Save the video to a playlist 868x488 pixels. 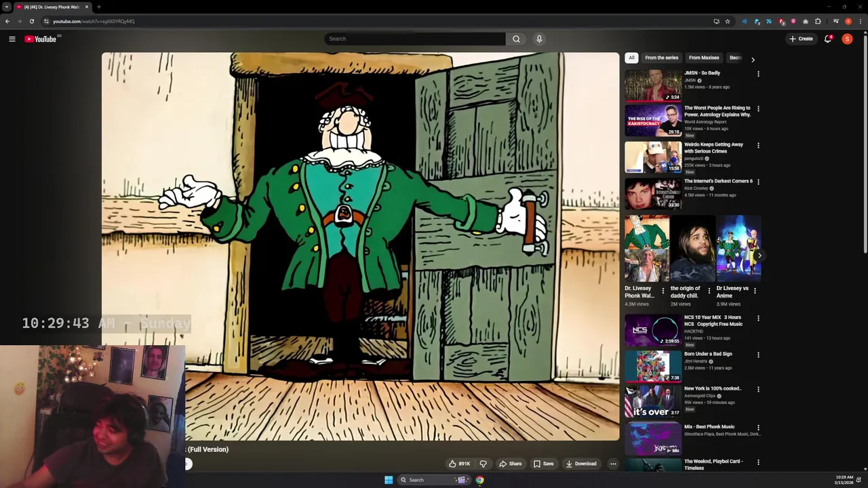(x=544, y=464)
